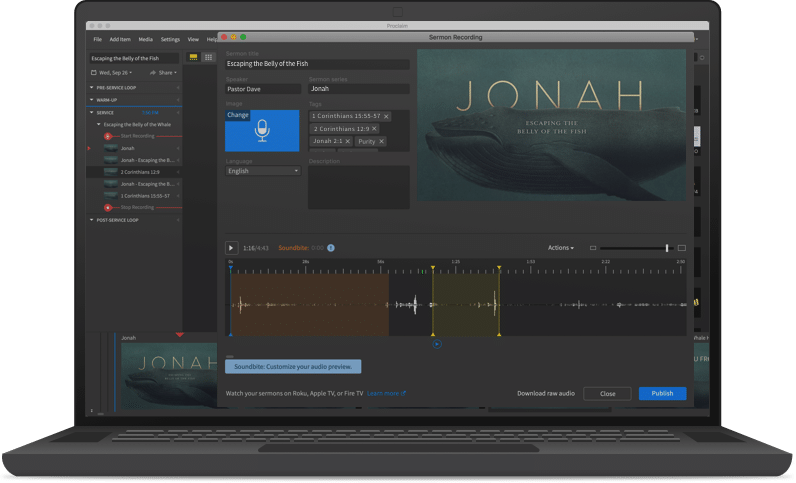The image size is (796, 483).
Task: Click the Soundbite label text
Action: pos(293,248)
